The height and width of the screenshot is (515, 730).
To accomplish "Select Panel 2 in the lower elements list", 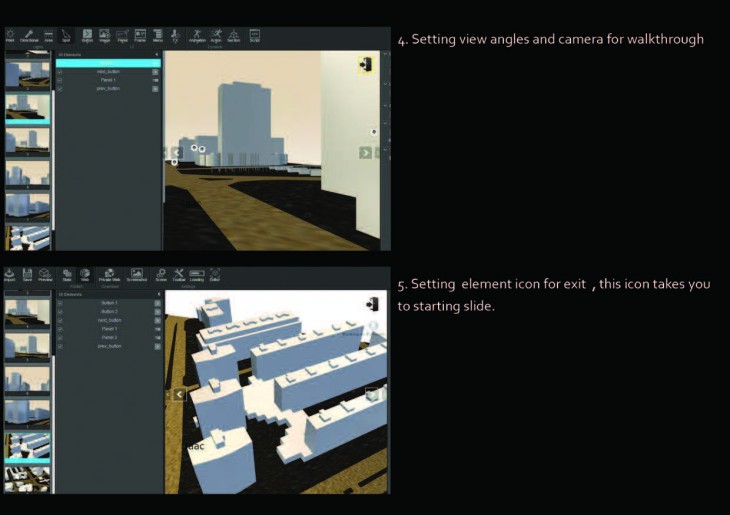I will (x=108, y=337).
